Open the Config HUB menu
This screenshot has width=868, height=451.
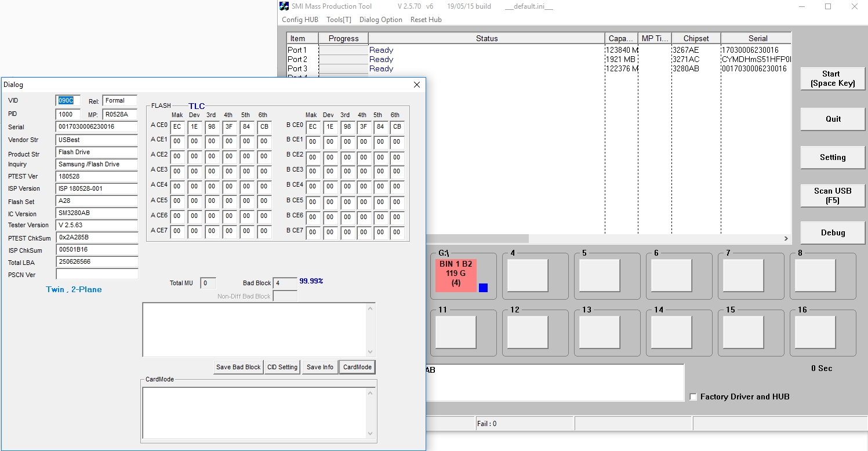tap(300, 20)
